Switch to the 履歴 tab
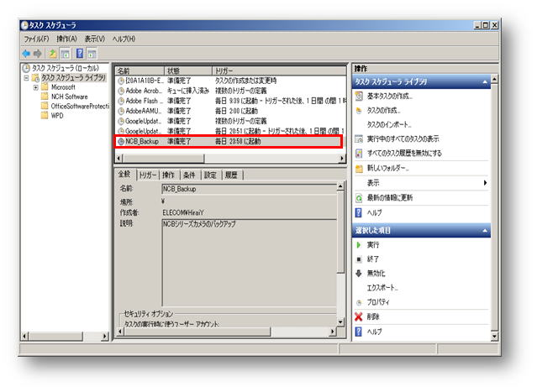 coord(231,175)
